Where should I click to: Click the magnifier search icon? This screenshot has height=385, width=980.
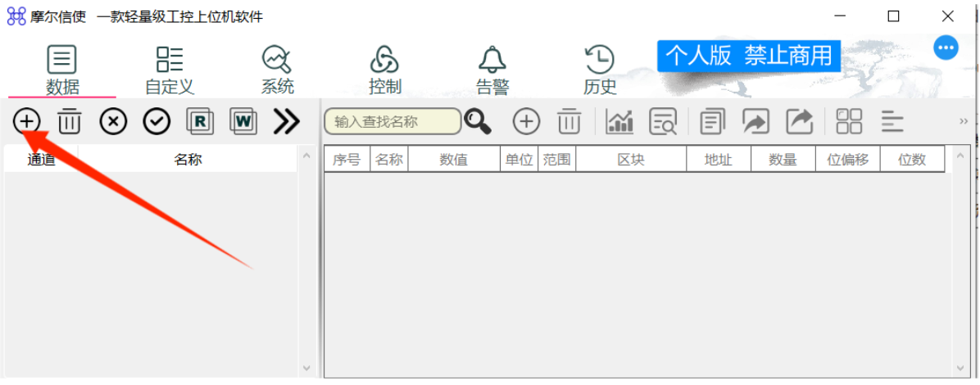tap(478, 122)
